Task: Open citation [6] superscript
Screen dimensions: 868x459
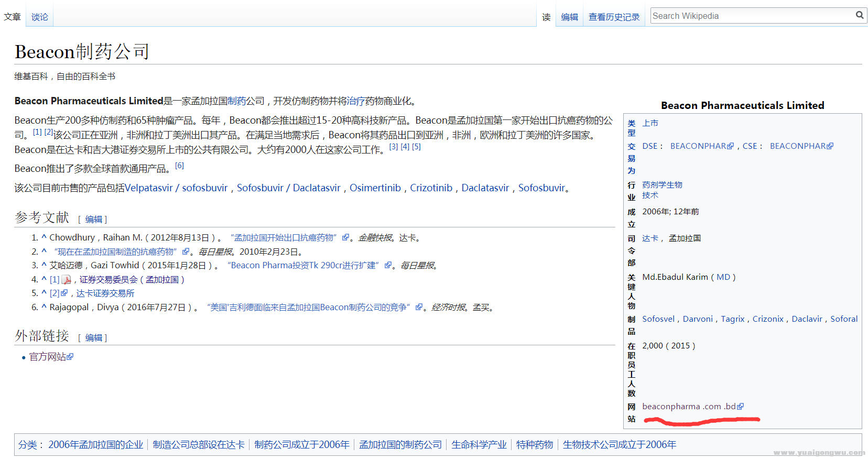Action: click(179, 166)
